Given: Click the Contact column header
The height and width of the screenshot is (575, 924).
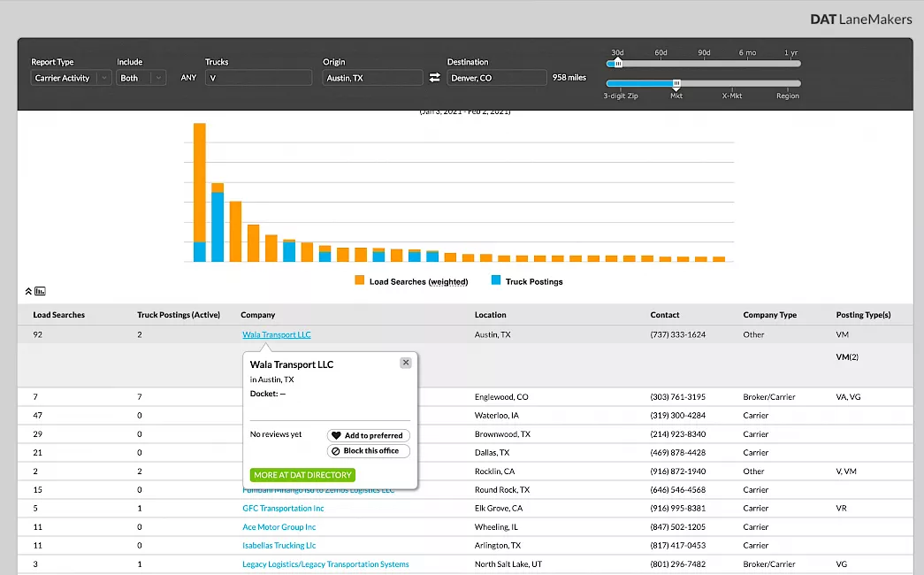Looking at the screenshot, I should 665,315.
